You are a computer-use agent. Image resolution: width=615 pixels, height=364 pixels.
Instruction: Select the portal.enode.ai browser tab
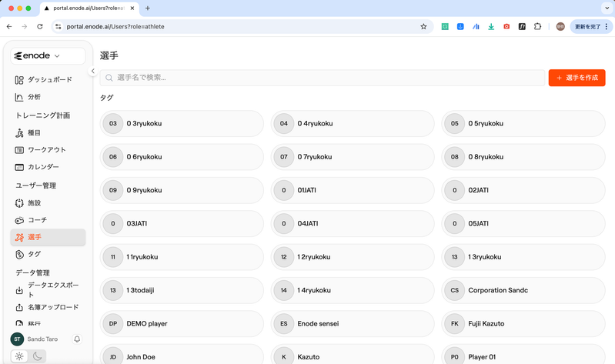pyautogui.click(x=89, y=8)
